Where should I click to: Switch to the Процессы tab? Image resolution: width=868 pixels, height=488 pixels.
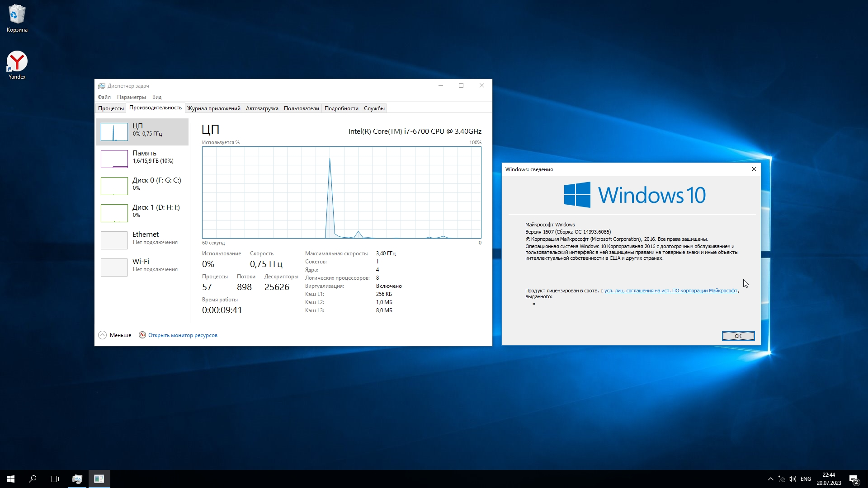click(111, 108)
